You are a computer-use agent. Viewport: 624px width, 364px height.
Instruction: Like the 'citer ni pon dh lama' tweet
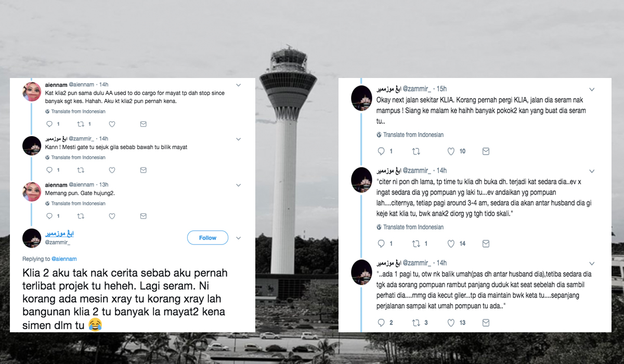451,243
